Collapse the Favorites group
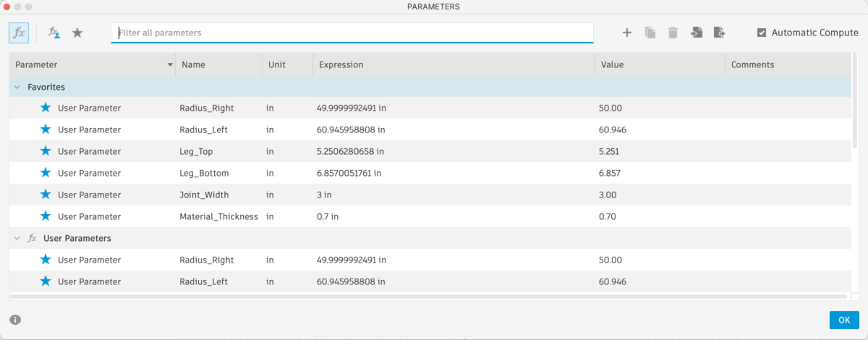The width and height of the screenshot is (868, 340). click(17, 87)
